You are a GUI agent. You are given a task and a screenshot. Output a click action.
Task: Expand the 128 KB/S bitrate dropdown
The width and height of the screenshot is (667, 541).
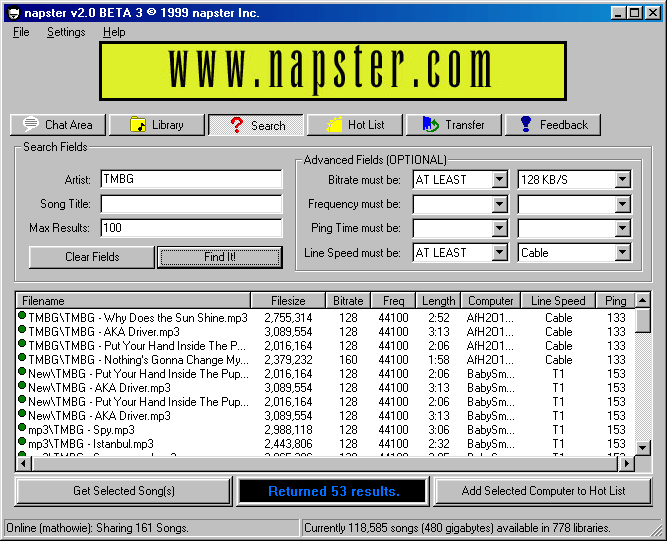622,179
